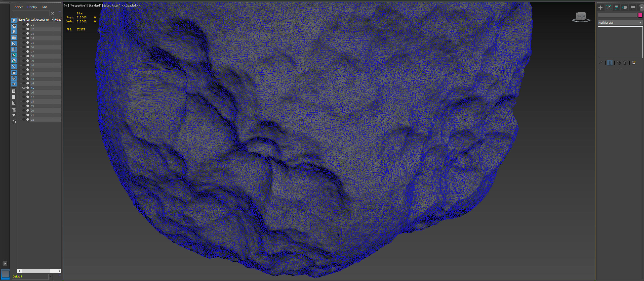This screenshot has height=281, width=644.
Task: Open the Display menu in Scene Explorer
Action: [x=32, y=7]
